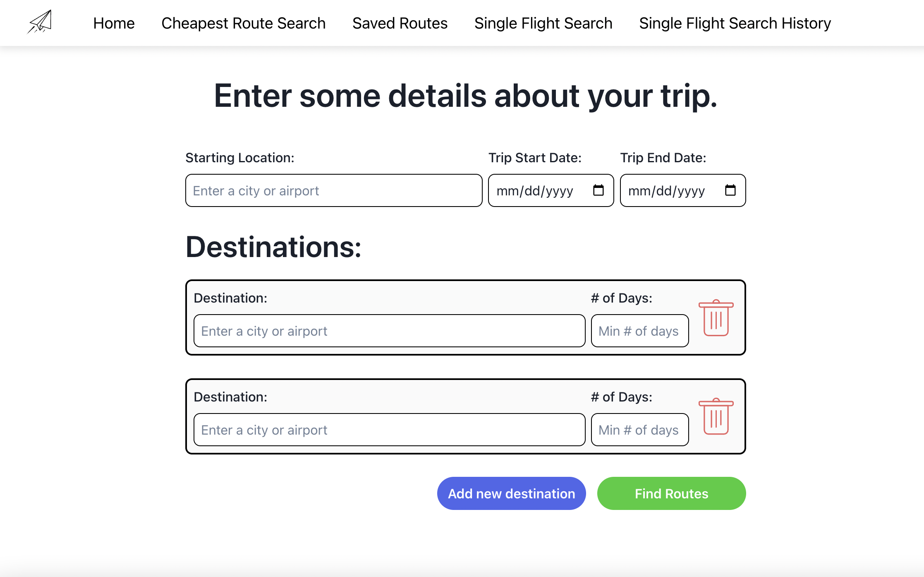Open the Saved Routes page
This screenshot has height=577, width=924.
(x=400, y=23)
